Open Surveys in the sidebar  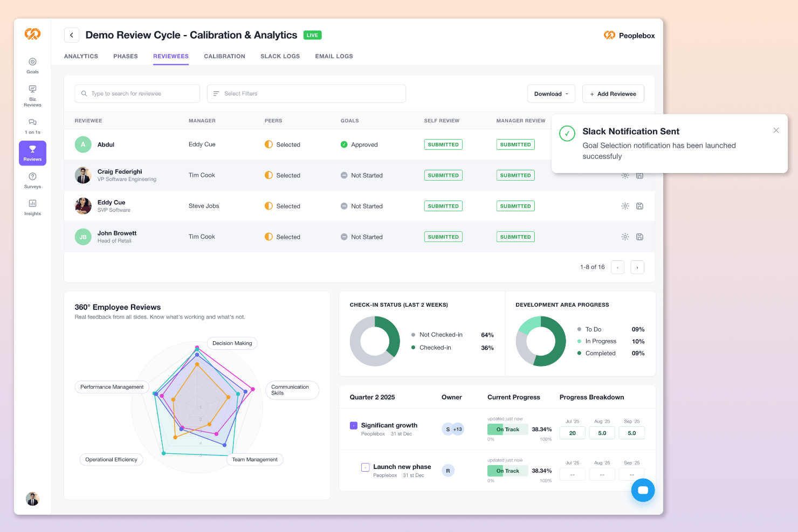click(x=32, y=180)
